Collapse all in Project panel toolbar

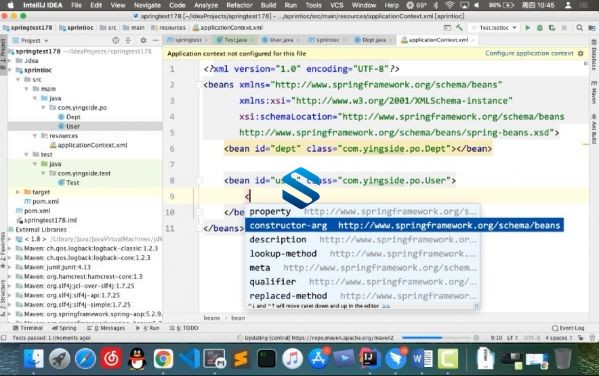pos(128,40)
